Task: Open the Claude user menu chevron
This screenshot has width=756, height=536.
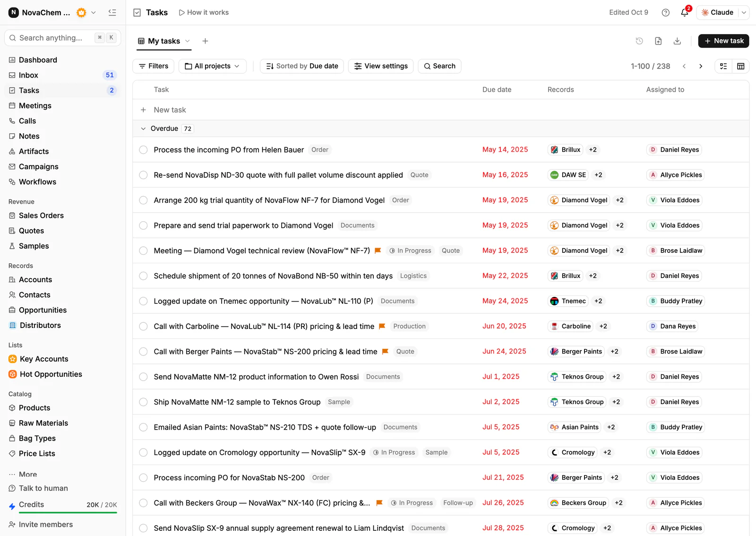Action: 744,13
